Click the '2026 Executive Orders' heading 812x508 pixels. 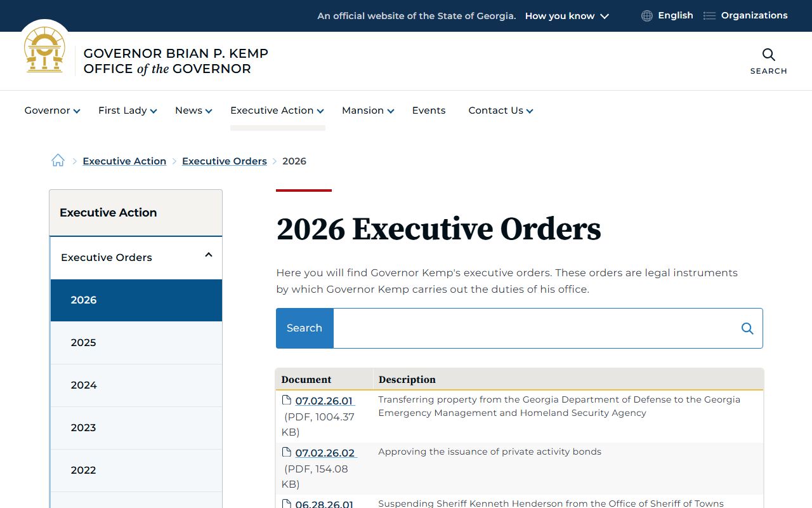(439, 229)
